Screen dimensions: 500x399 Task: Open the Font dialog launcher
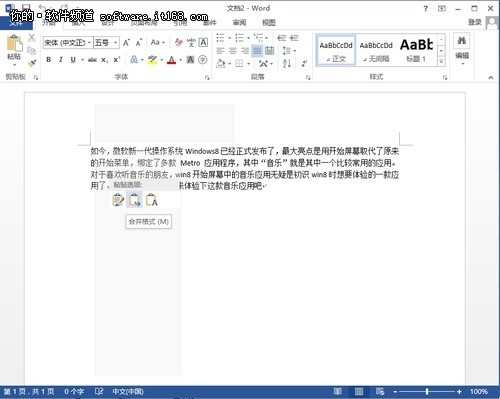(207, 78)
